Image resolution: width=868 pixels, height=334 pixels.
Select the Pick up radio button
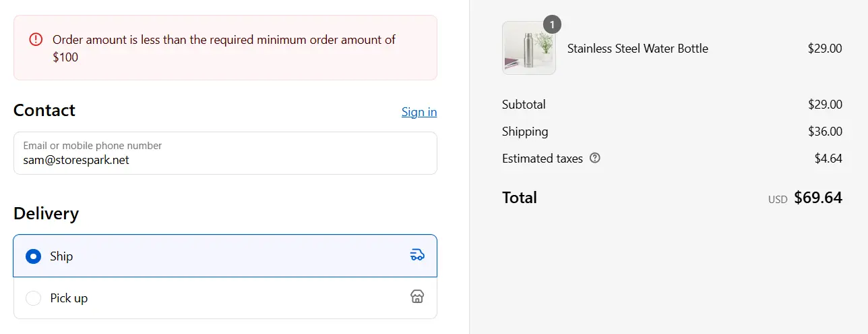click(33, 298)
